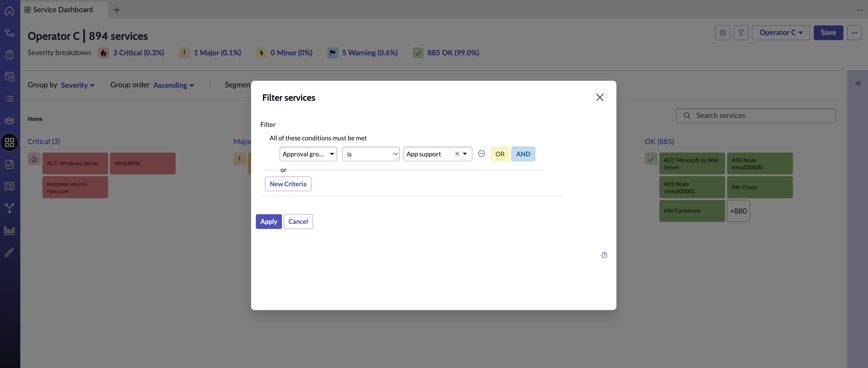
Task: Add a new tab with plus icon
Action: click(116, 10)
